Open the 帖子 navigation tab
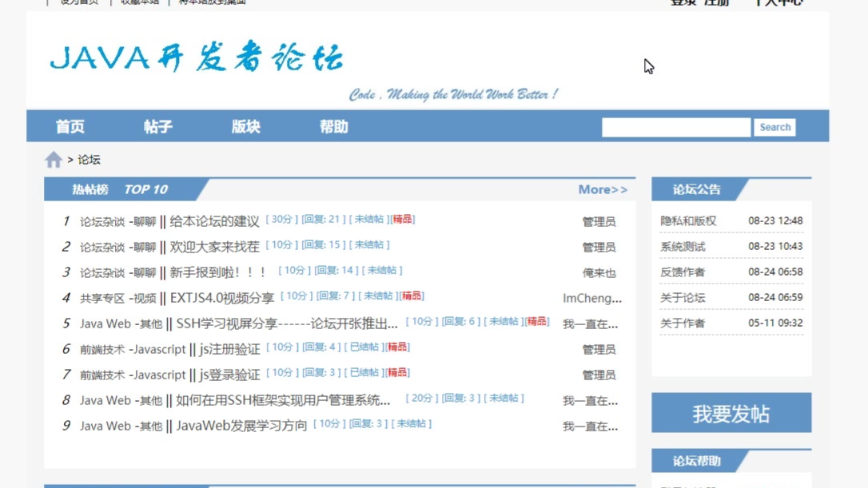Screen dimensions: 868x488 click(x=158, y=127)
